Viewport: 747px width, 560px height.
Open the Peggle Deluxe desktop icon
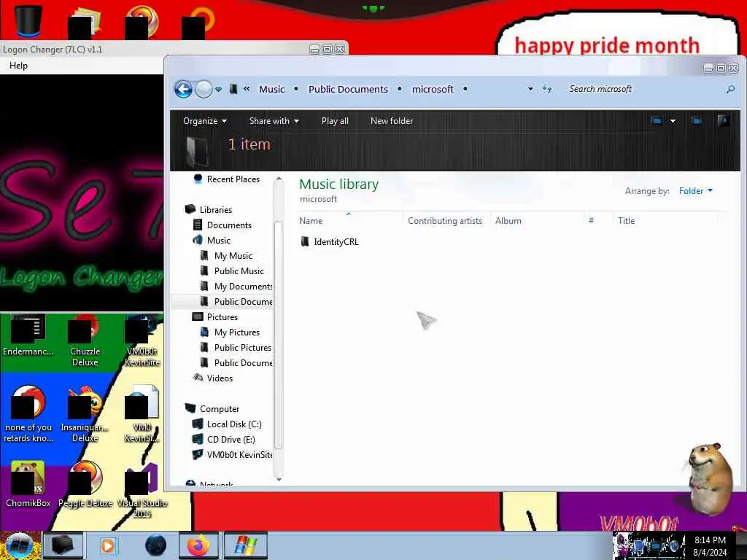click(x=85, y=484)
